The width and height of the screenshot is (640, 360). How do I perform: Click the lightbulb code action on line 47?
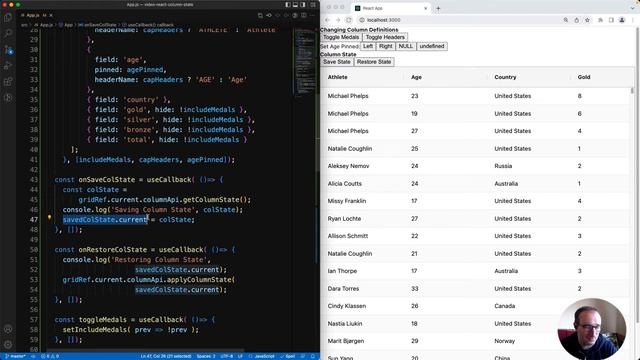(49, 218)
